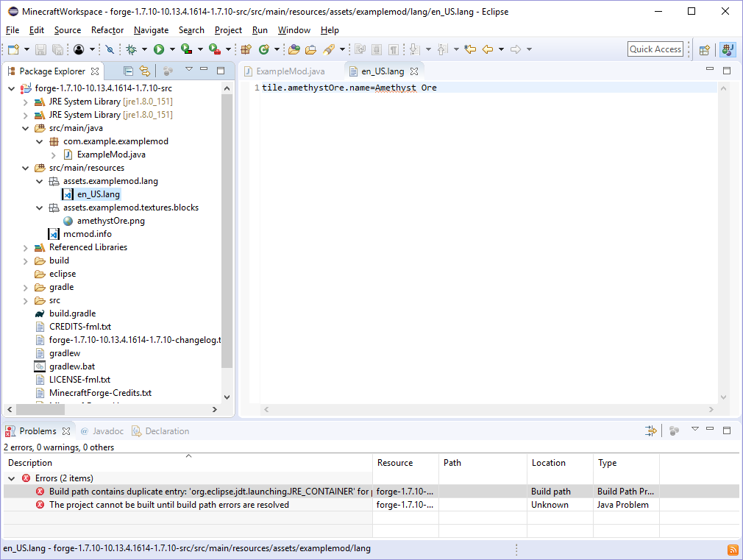Open the Debug button dropdown arrow

pyautogui.click(x=144, y=49)
